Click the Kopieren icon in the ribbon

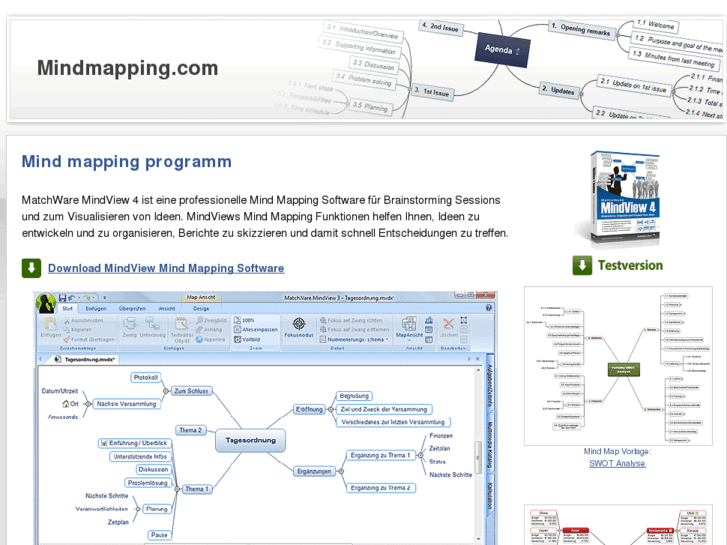tap(67, 330)
